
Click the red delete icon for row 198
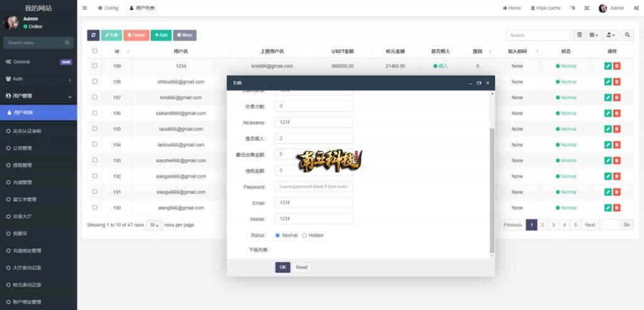click(617, 82)
